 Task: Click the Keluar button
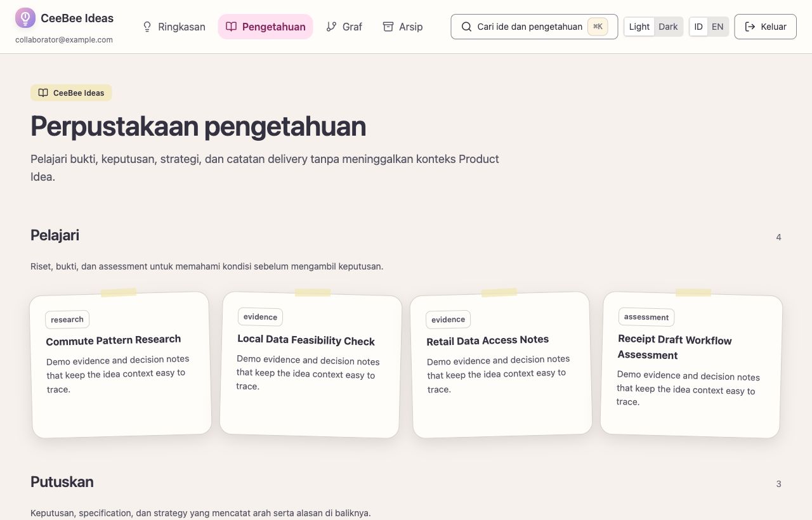point(765,27)
